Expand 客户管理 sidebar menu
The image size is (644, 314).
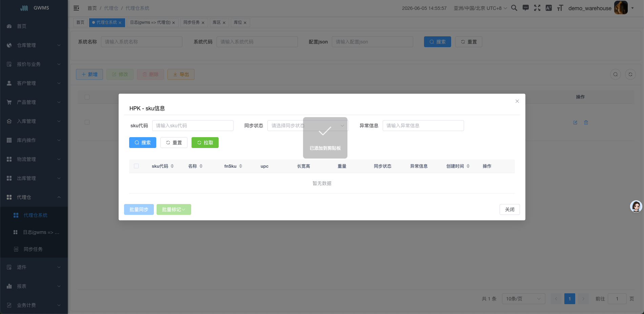(x=34, y=83)
